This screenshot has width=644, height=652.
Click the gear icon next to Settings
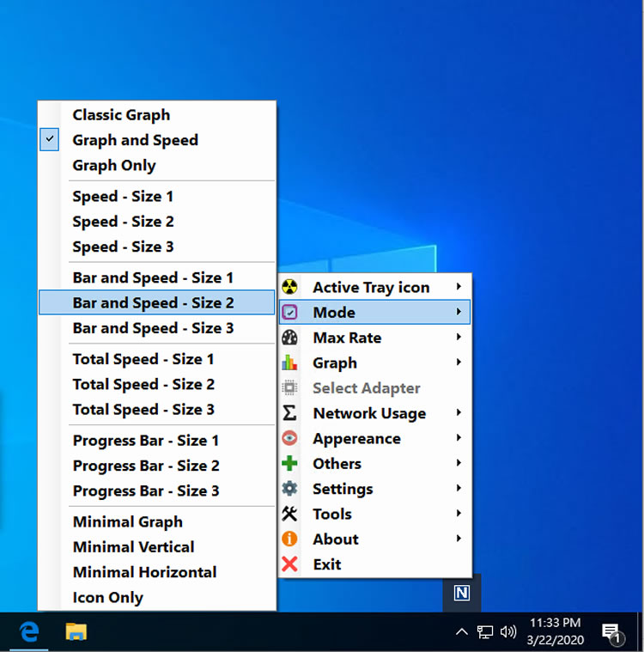[290, 489]
